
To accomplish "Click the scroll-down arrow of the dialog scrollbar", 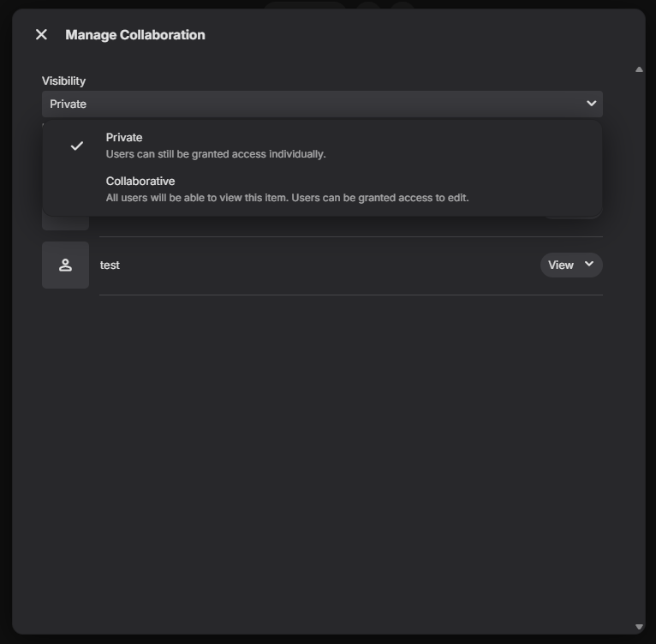I will 639,627.
